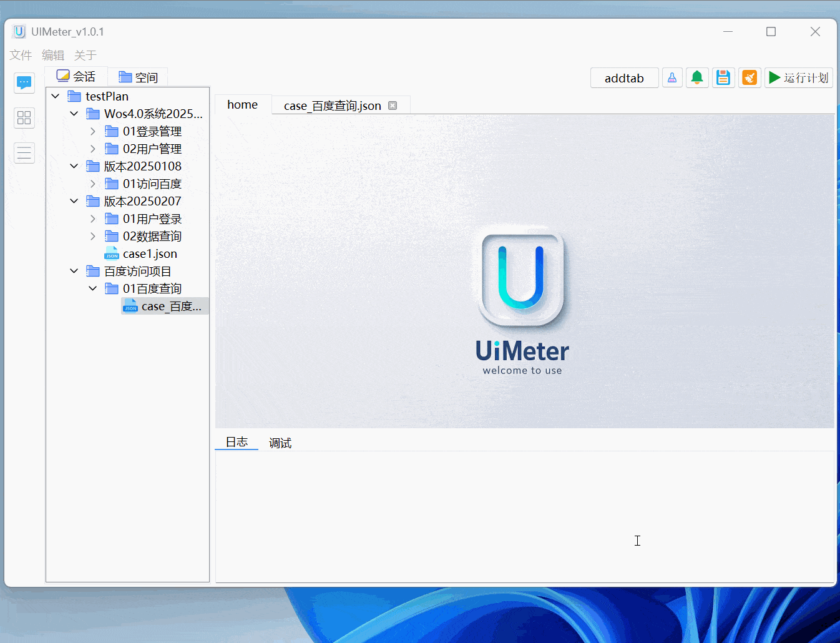
Task: Click the case1.json file icon
Action: click(112, 253)
